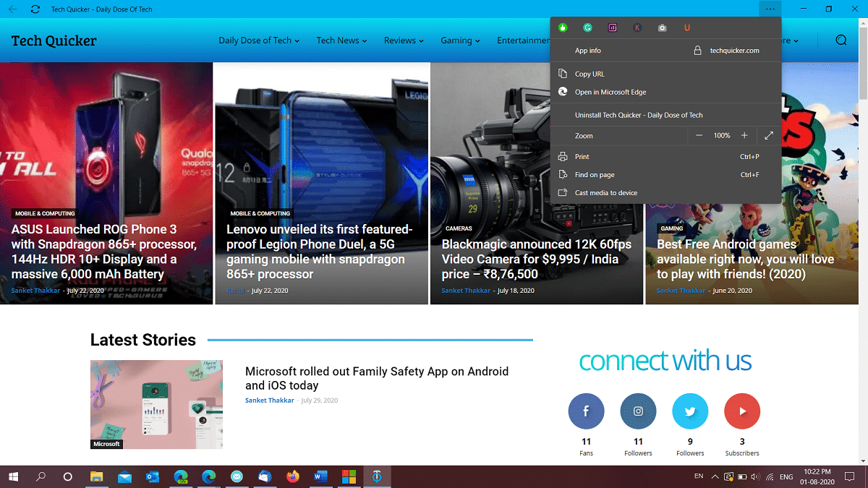Click the YouTube subscribers icon

click(x=742, y=411)
